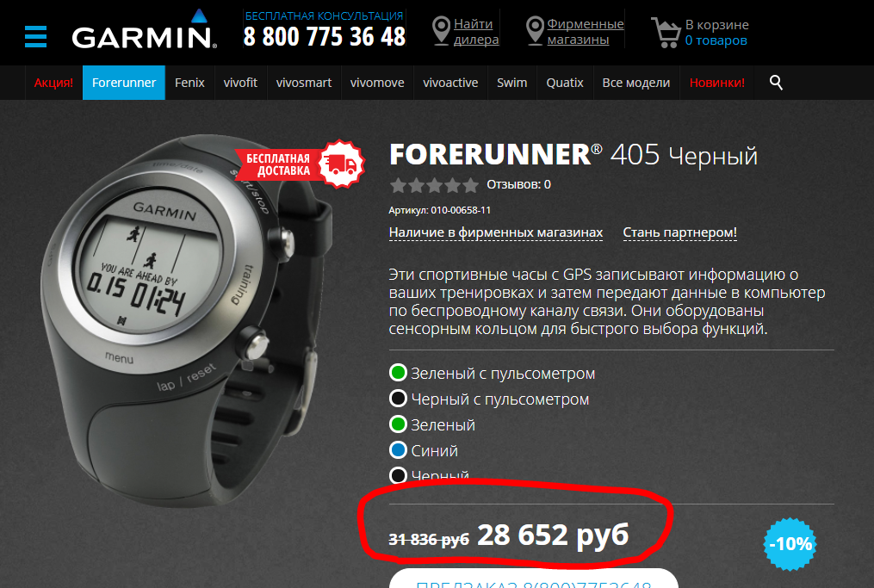Open the Все модели menu item
Image resolution: width=874 pixels, height=588 pixels.
636,83
